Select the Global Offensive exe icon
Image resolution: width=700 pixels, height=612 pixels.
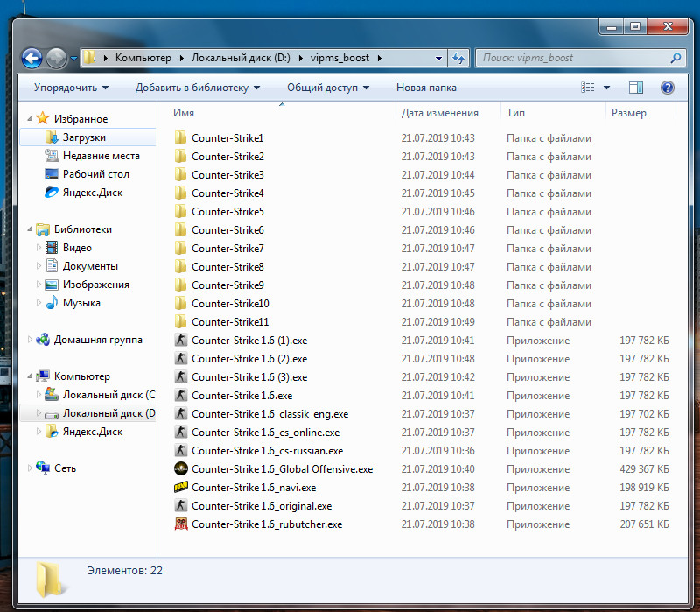click(180, 468)
